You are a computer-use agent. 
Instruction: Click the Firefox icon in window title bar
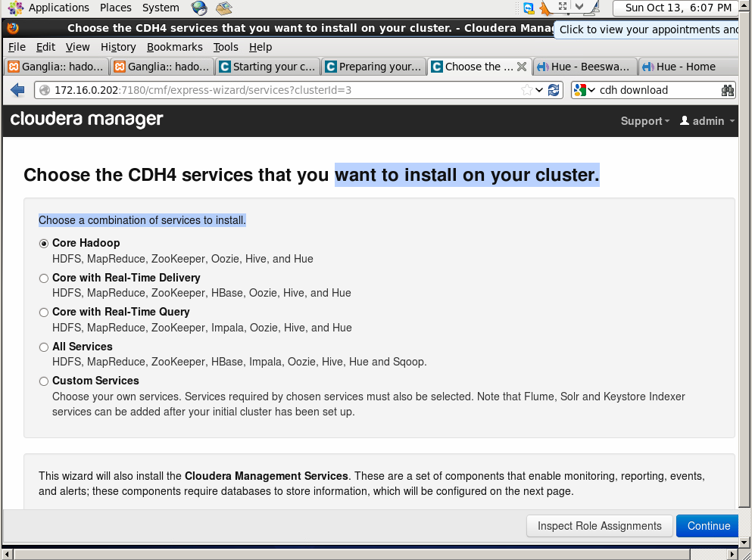coord(13,28)
